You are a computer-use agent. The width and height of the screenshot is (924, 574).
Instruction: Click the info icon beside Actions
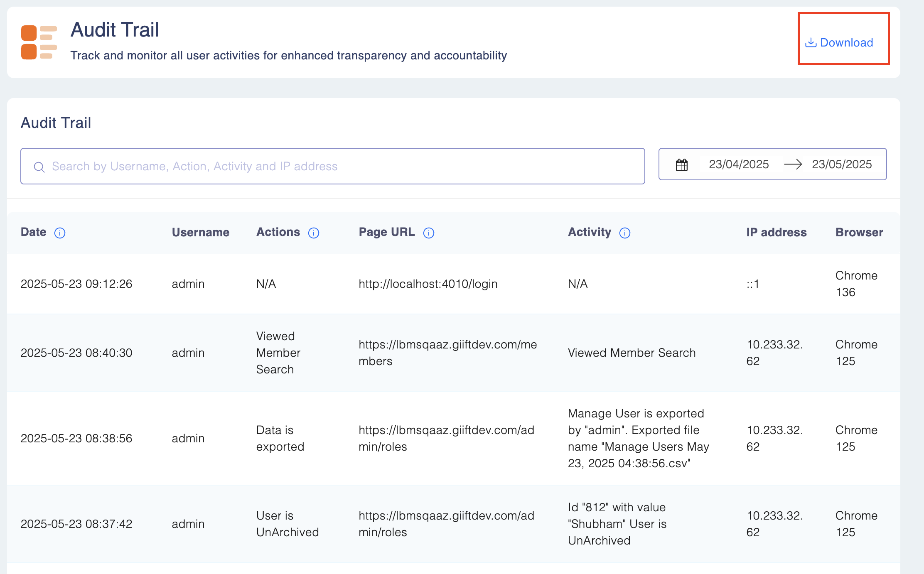tap(314, 233)
